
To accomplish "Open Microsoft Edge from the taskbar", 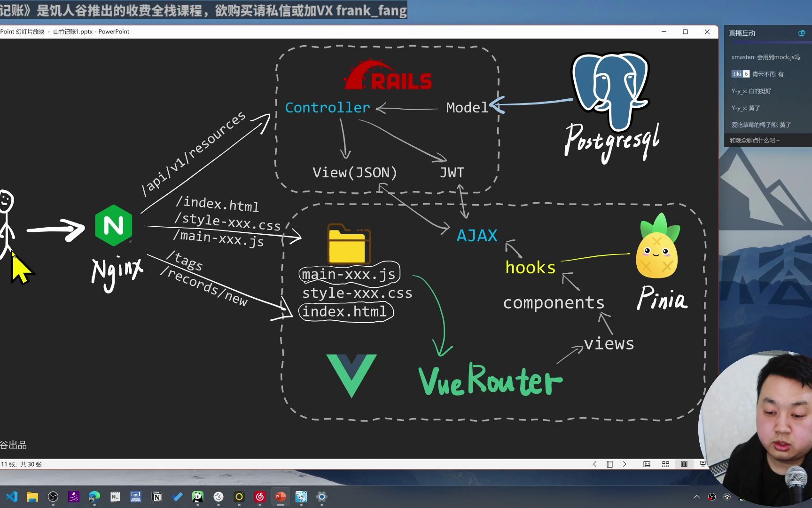I will click(x=94, y=497).
